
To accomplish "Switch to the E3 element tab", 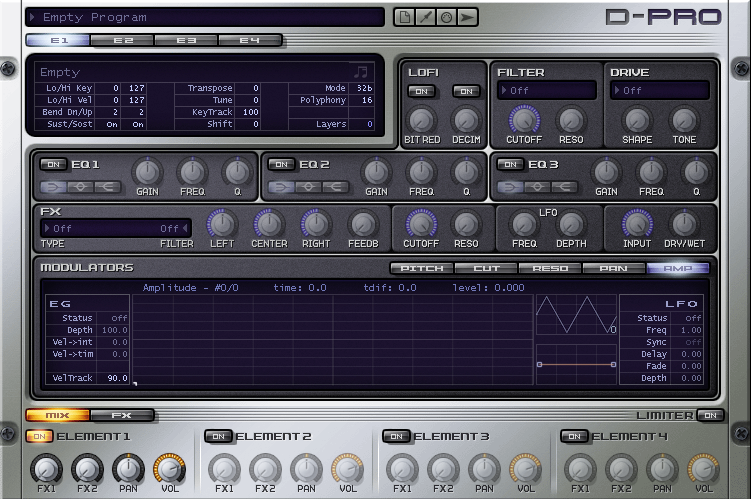I will 186,41.
